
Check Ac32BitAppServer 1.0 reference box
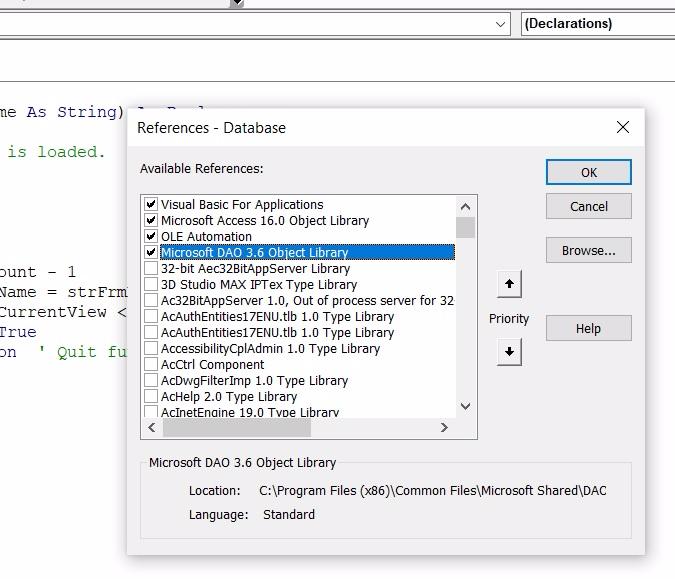pos(151,300)
